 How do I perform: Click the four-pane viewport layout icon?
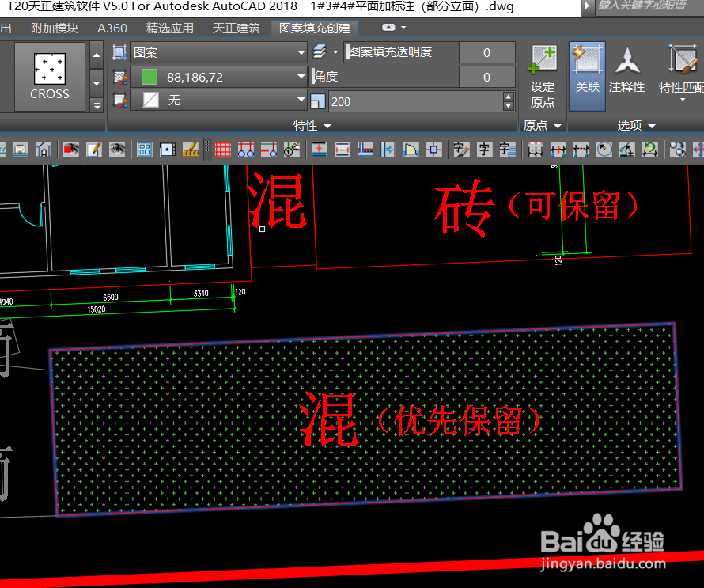(x=145, y=149)
